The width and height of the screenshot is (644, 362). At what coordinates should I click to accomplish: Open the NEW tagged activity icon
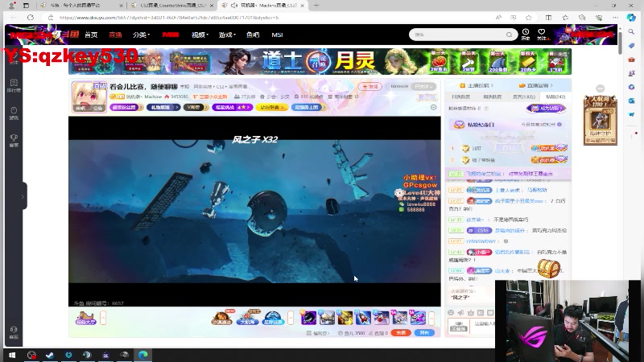(222, 317)
